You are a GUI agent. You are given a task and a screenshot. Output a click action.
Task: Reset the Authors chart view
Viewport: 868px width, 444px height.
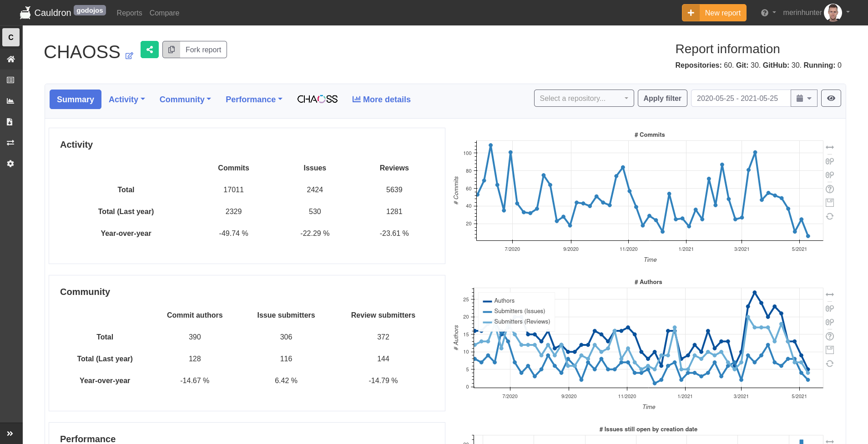[x=830, y=364]
